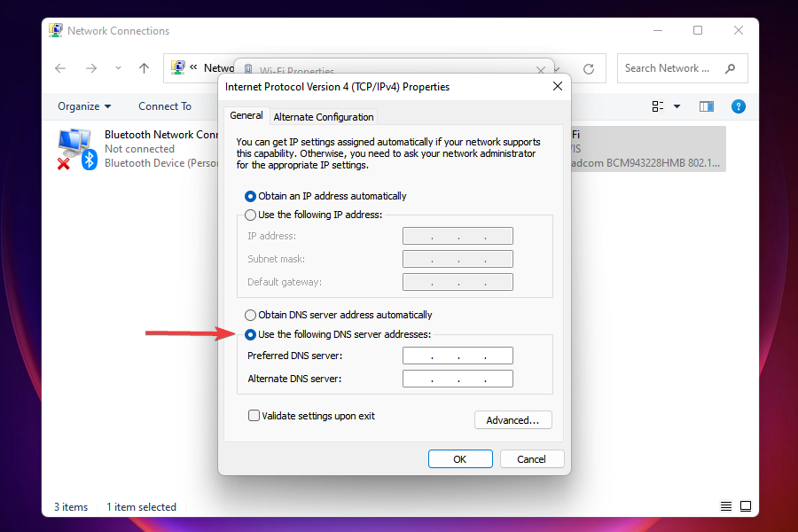Open the Organize menu

[84, 106]
